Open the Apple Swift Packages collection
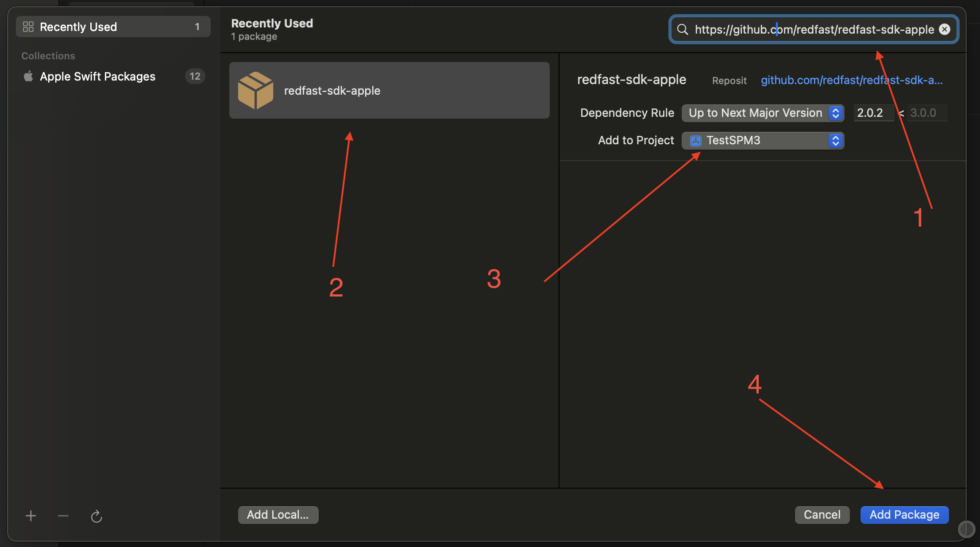The height and width of the screenshot is (547, 980). (x=113, y=77)
